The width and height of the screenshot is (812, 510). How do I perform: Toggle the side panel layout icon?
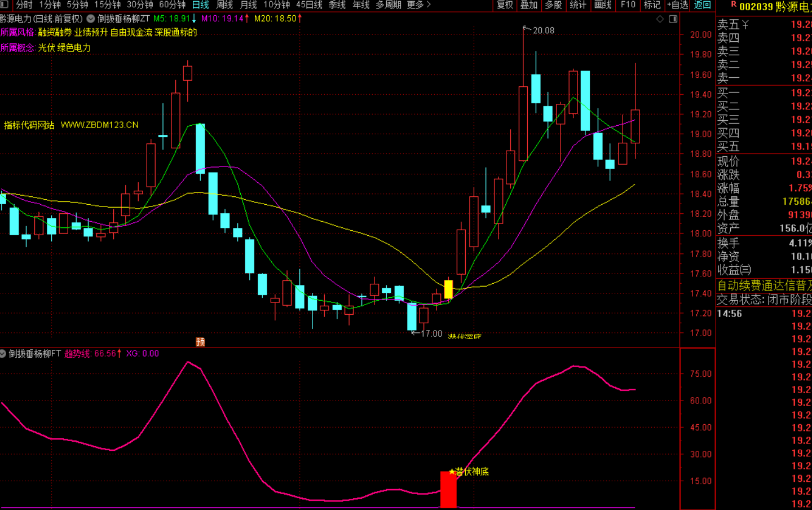coord(673,19)
